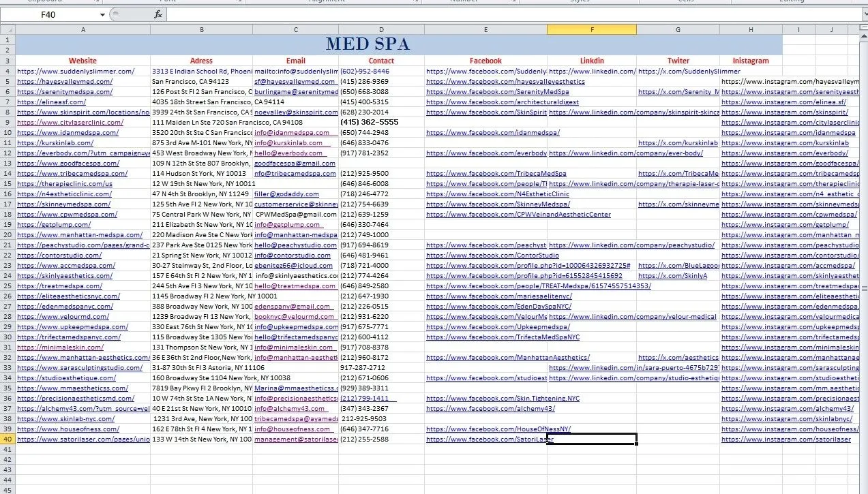Select column G header
This screenshot has width=868, height=494.
(x=678, y=29)
